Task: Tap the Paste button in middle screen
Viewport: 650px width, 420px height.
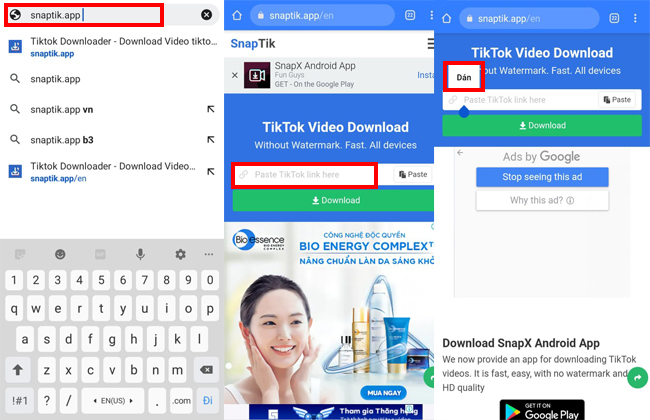Action: pos(413,175)
